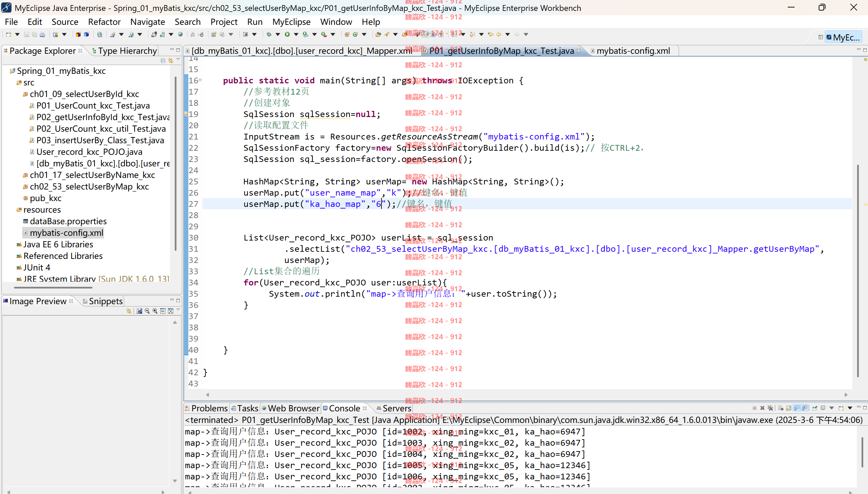Open Console view menu dropdown next to Open Console

pyautogui.click(x=850, y=408)
